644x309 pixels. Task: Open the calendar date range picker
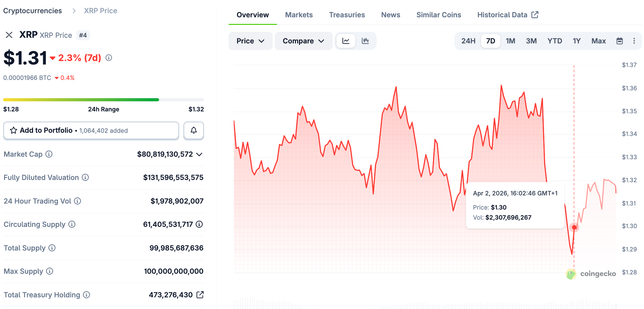coord(619,41)
